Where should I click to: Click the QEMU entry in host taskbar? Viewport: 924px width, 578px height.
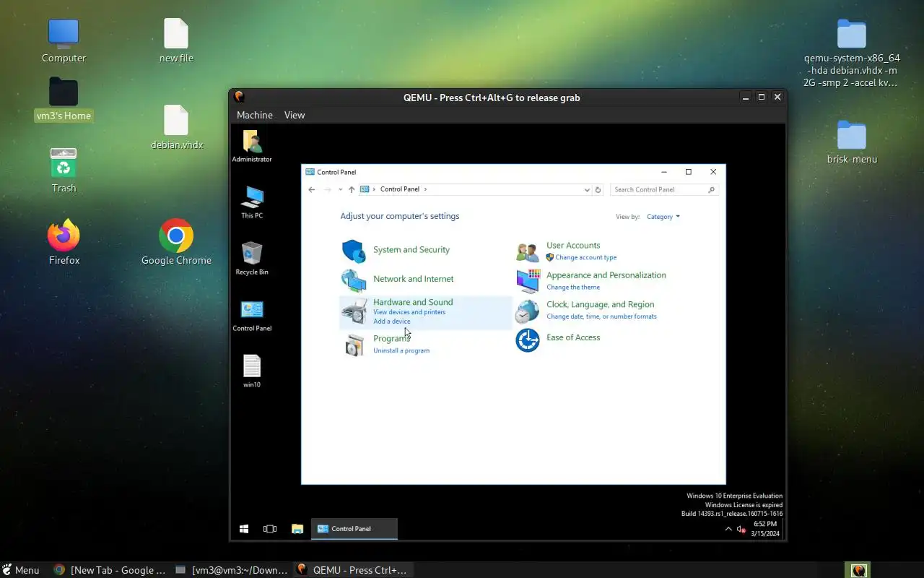[x=353, y=570]
